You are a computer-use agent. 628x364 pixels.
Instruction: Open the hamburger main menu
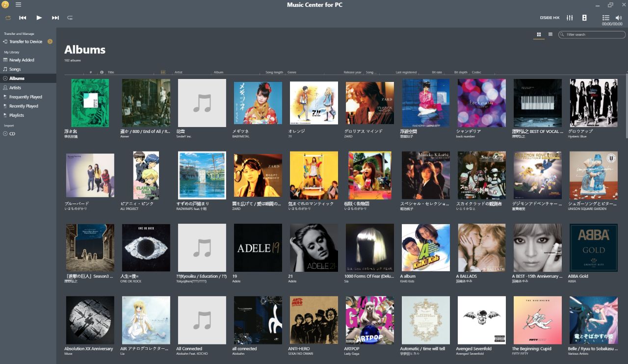coord(18,4)
